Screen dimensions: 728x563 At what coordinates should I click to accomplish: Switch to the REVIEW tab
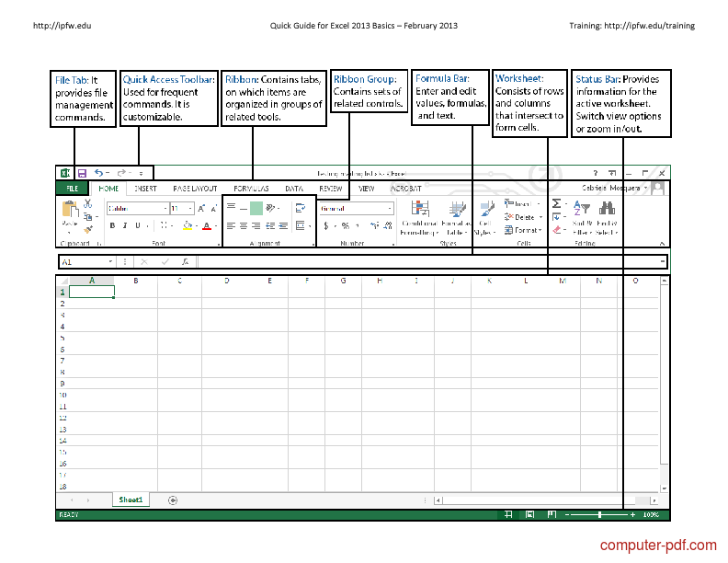tap(331, 189)
